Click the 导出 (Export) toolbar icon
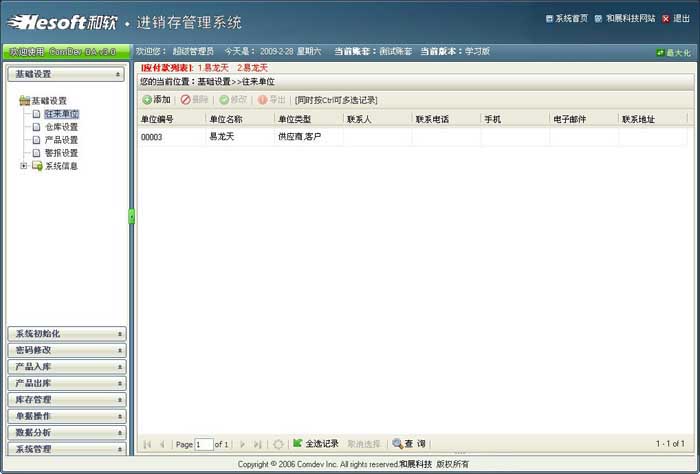Screen dimensions: 700x474 [263, 100]
